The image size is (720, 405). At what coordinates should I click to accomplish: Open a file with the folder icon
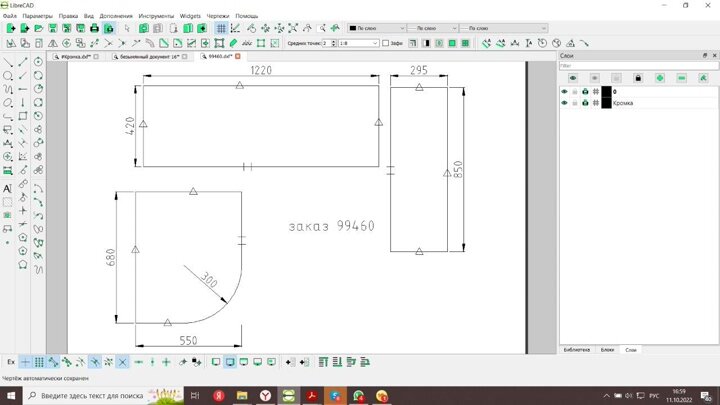[39, 28]
